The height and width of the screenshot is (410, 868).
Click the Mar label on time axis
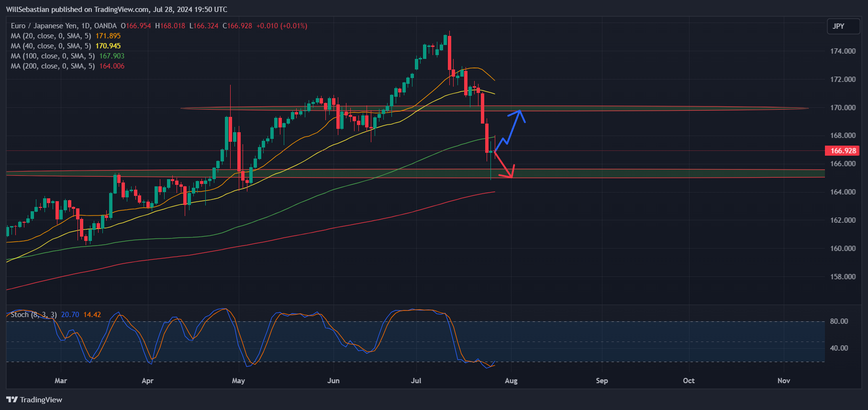[61, 381]
